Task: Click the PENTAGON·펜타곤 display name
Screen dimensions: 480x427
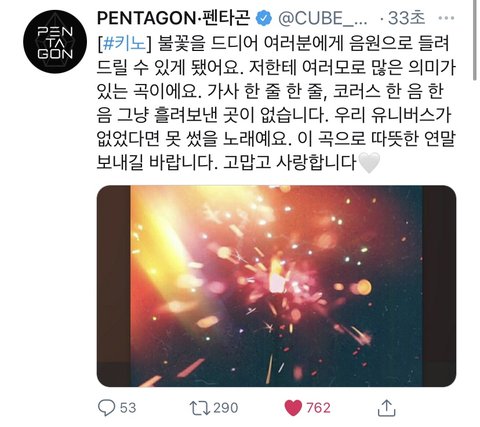Action: click(174, 18)
